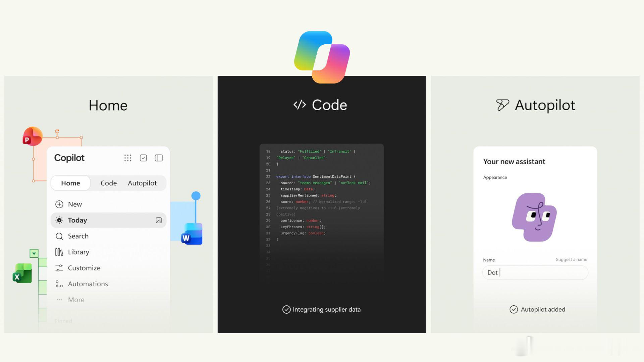Click the colorful Copilot logo at the top

(322, 57)
